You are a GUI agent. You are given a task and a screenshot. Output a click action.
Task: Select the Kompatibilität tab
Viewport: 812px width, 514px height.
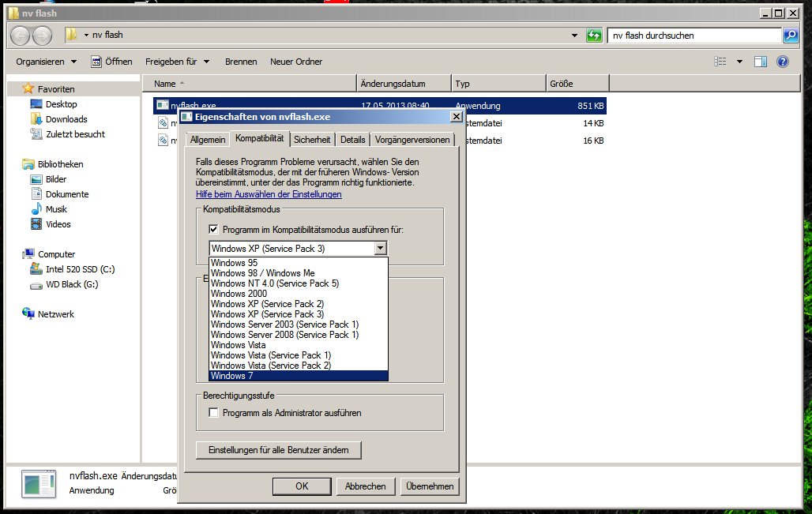259,138
